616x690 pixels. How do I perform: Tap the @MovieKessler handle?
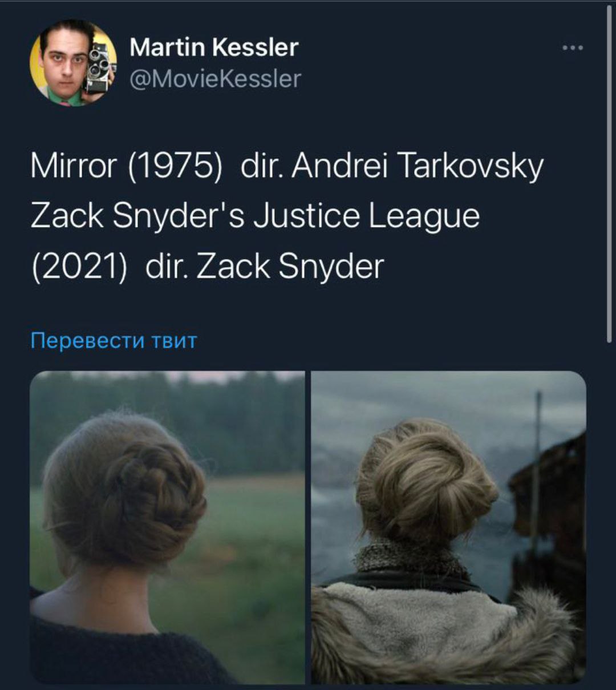point(215,79)
